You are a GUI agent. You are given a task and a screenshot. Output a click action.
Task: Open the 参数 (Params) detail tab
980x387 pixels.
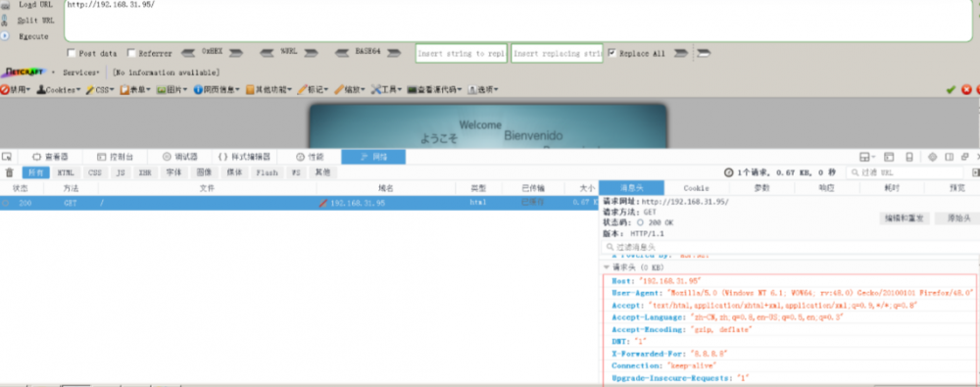click(761, 187)
